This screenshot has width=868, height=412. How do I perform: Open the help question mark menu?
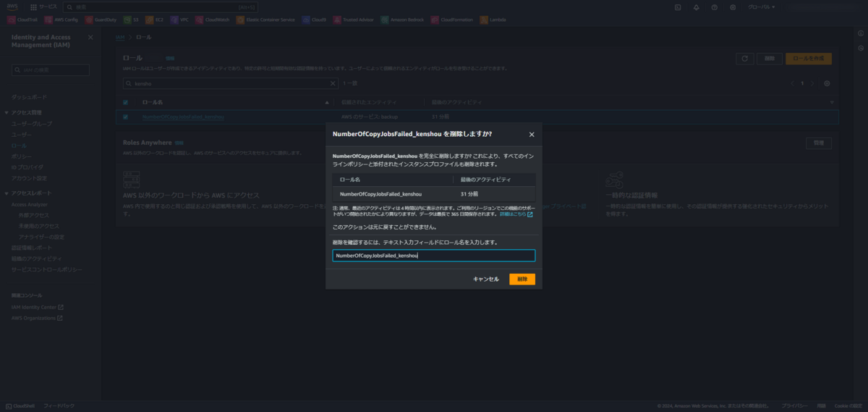point(714,7)
